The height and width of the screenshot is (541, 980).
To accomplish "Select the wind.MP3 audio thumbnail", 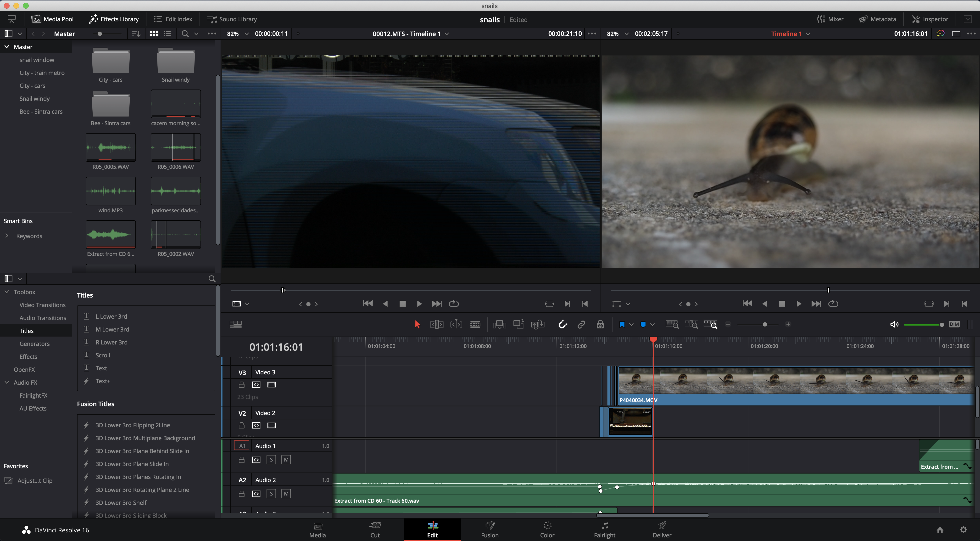I will coord(111,191).
